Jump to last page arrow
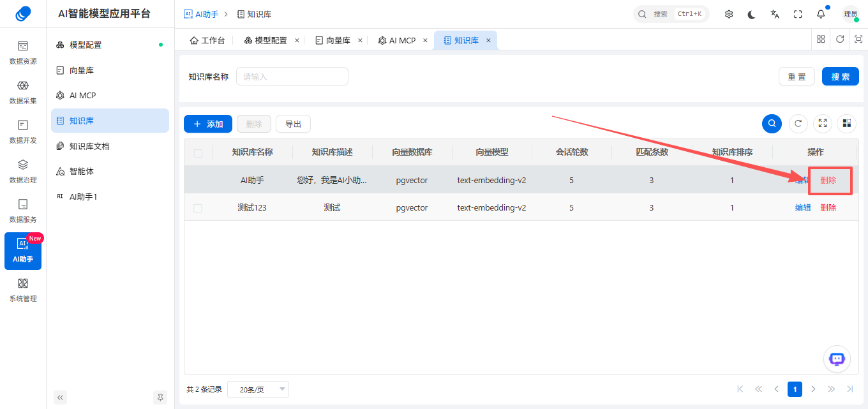This screenshot has height=409, width=868. 849,389
